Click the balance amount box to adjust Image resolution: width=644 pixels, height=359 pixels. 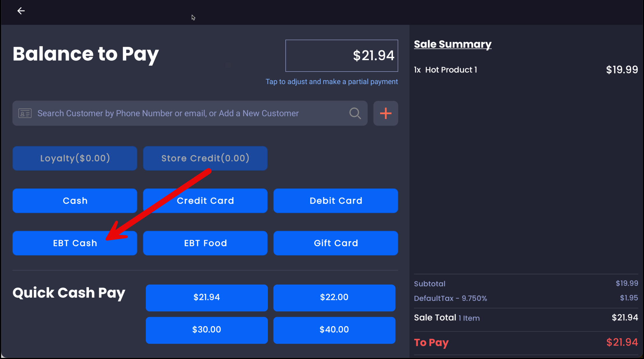341,56
